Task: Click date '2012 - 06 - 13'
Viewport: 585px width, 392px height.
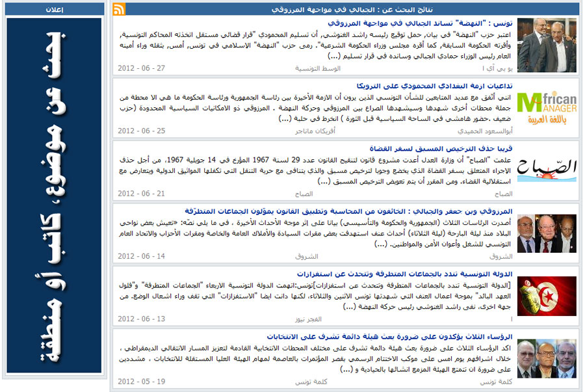Action: coord(142,319)
